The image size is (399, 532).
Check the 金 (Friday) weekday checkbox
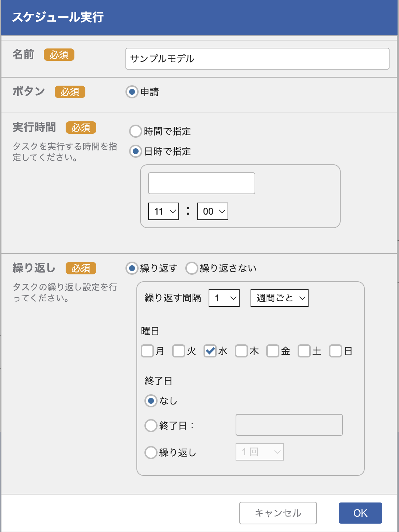point(272,351)
